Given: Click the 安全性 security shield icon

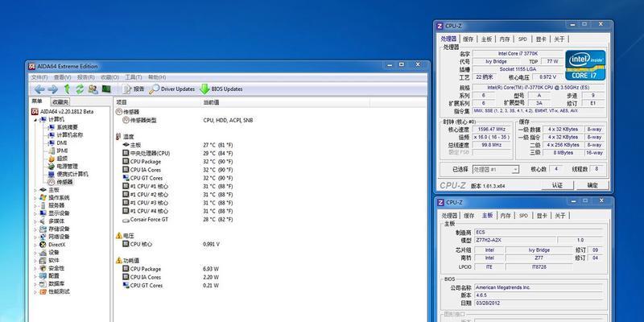Looking at the screenshot, I should (x=43, y=268).
